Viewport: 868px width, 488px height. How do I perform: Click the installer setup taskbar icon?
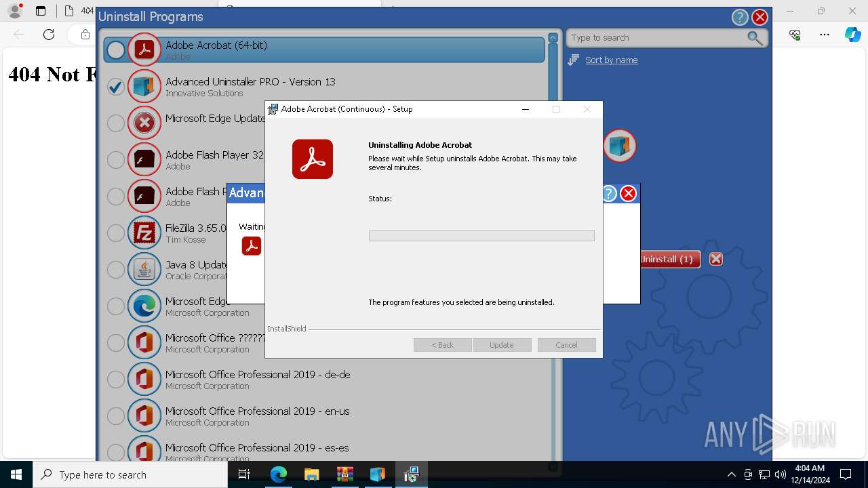tap(411, 474)
